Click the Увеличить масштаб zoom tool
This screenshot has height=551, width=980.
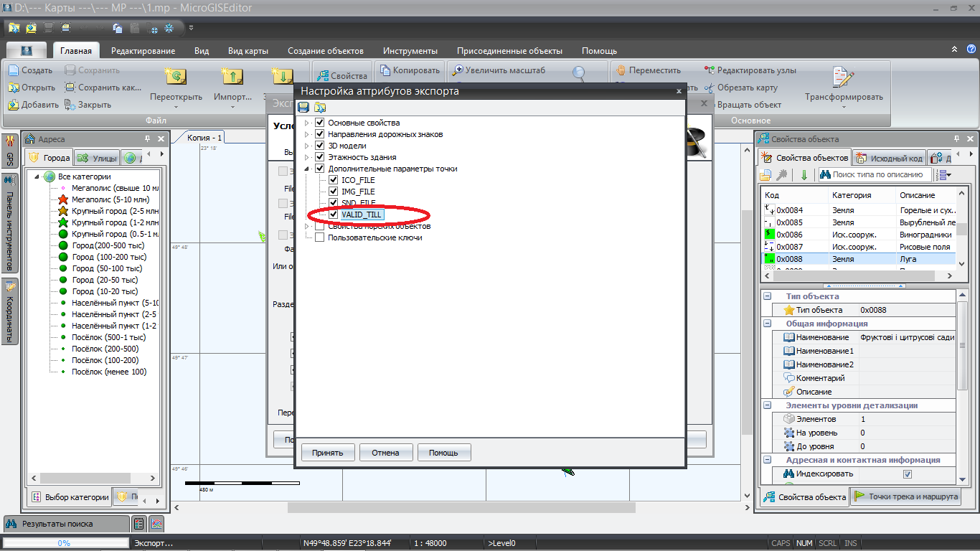click(499, 70)
